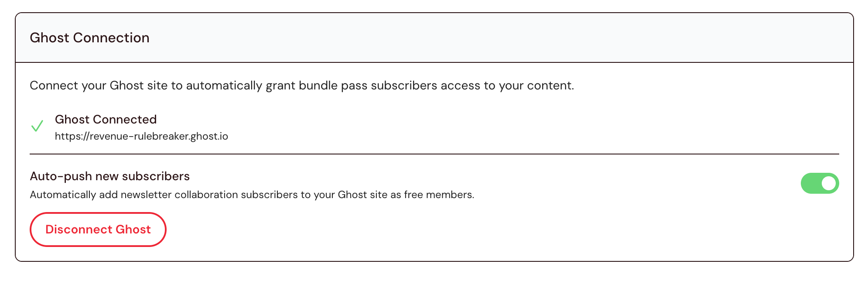Click the Connect your Ghost site description text

click(x=301, y=86)
